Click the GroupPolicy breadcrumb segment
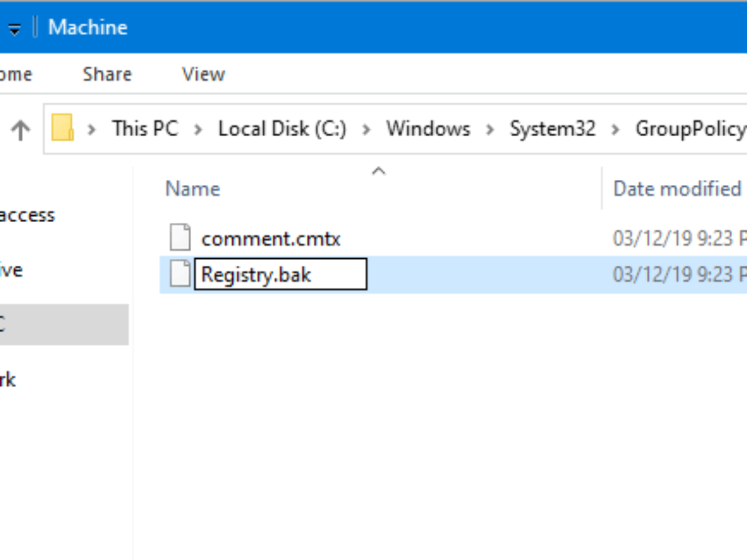Image resolution: width=747 pixels, height=560 pixels. [690, 129]
